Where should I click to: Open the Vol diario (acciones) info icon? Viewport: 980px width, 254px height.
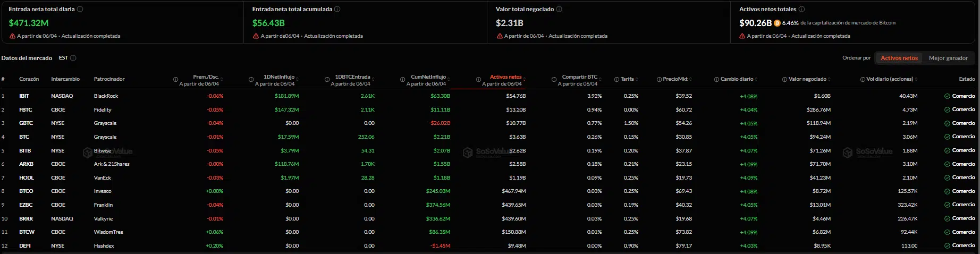pos(863,79)
